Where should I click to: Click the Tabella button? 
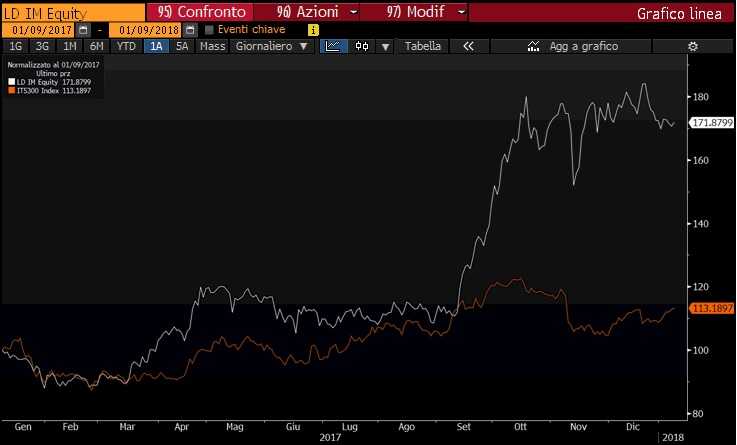[423, 46]
